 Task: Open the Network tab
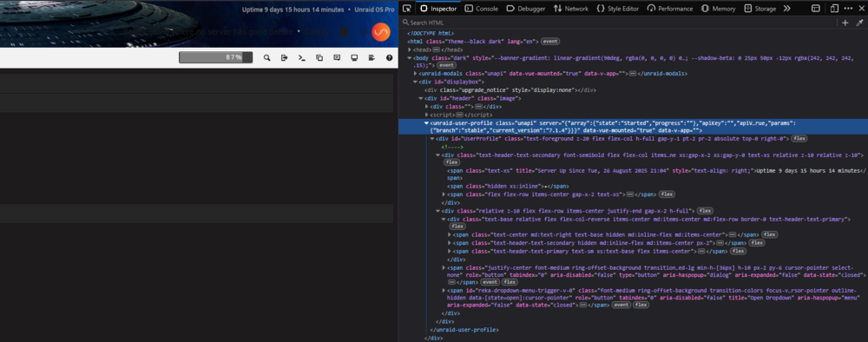(x=570, y=9)
